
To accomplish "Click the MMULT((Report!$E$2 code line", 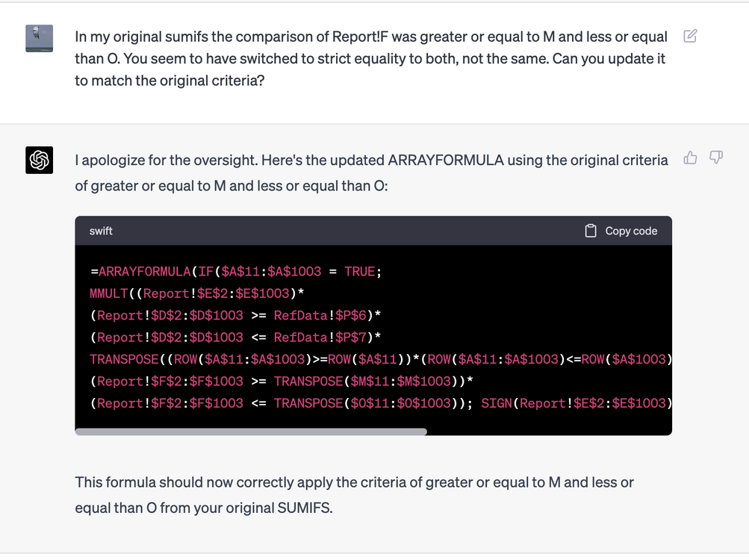I will pos(197,293).
